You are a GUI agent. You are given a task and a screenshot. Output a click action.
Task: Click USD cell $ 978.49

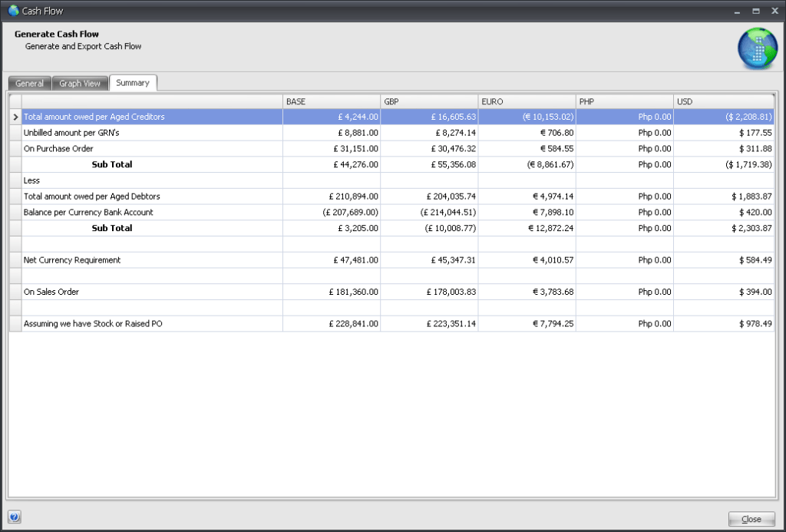pos(724,324)
